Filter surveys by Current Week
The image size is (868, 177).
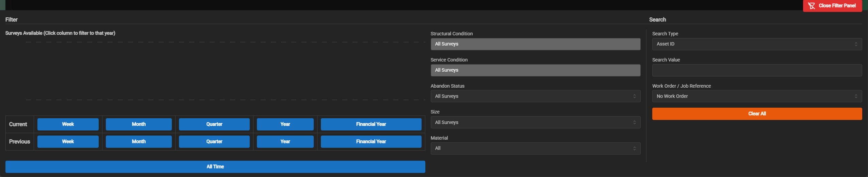point(68,124)
